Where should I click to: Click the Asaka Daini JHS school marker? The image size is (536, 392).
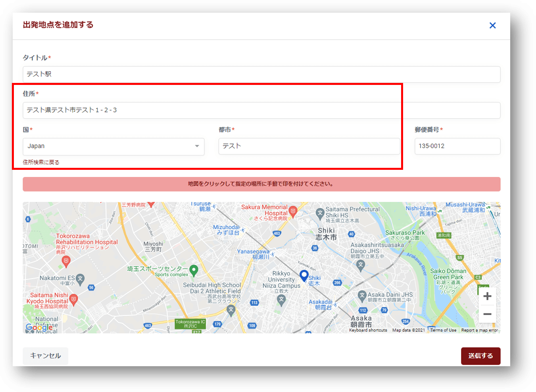[362, 295]
